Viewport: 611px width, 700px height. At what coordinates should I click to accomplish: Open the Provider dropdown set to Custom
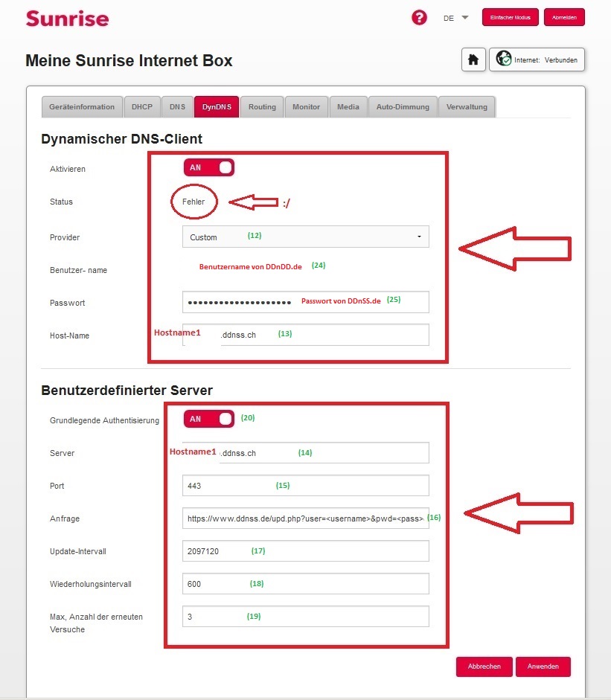pyautogui.click(x=305, y=237)
